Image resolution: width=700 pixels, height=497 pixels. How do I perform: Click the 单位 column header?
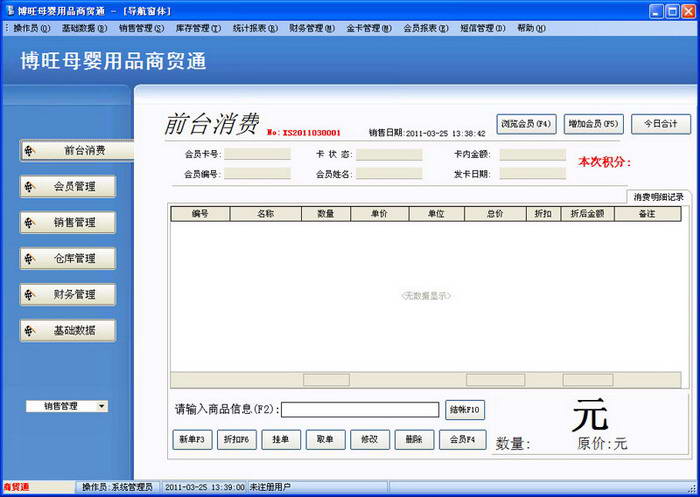tap(436, 214)
